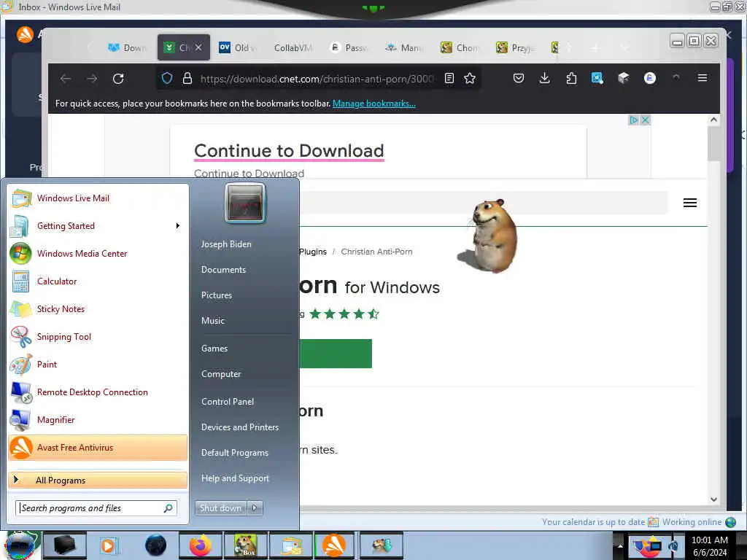
Task: Click the page's vertical scrollbar up arrow
Action: tap(713, 120)
